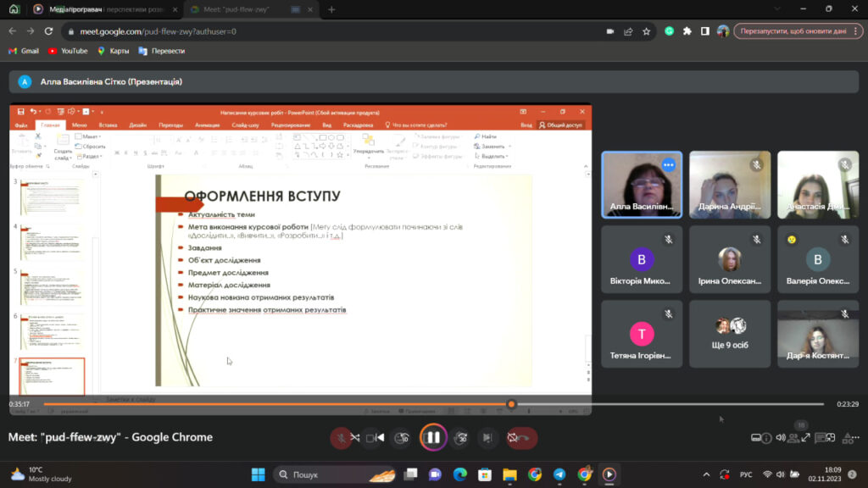Show hidden system tray icons

click(x=707, y=474)
